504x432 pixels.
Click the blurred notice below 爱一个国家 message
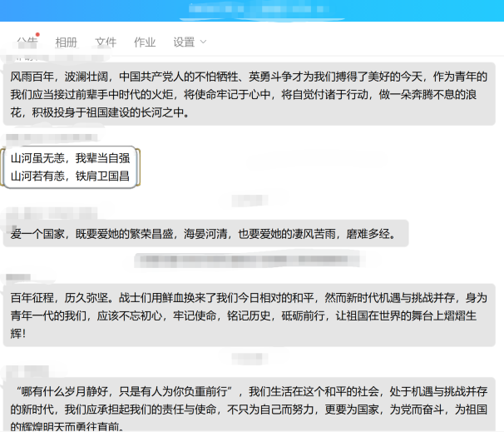coord(250,261)
